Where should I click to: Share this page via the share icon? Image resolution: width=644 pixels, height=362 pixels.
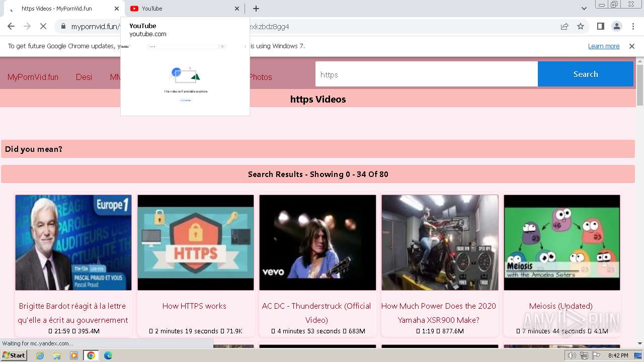(565, 26)
